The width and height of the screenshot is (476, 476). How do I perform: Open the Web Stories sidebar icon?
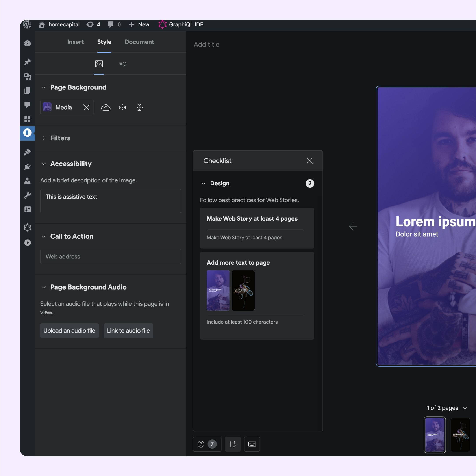click(x=27, y=133)
